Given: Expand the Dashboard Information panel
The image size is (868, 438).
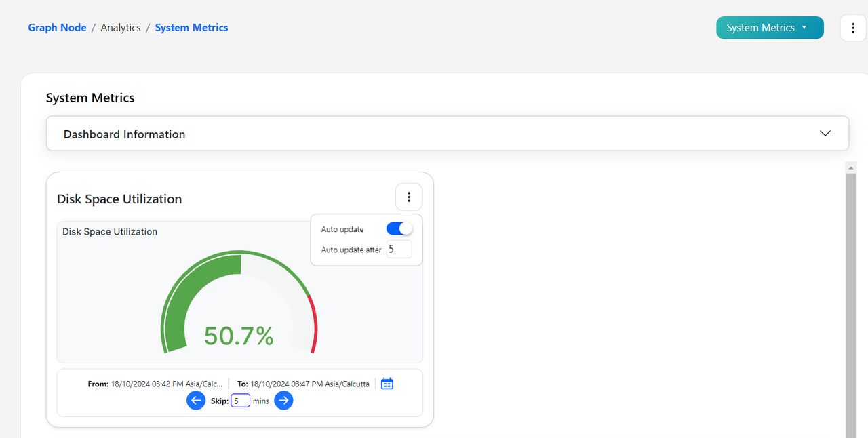Looking at the screenshot, I should tap(448, 134).
